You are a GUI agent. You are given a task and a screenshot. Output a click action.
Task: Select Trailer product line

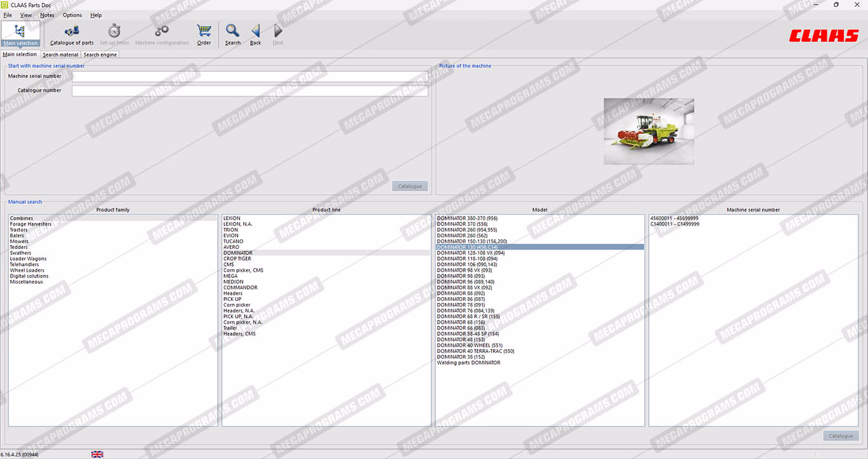click(327, 328)
